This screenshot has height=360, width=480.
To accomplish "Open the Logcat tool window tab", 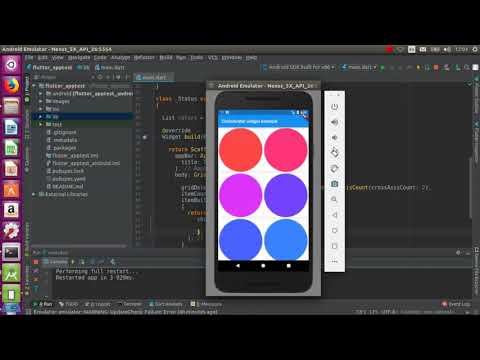I will [x=97, y=304].
